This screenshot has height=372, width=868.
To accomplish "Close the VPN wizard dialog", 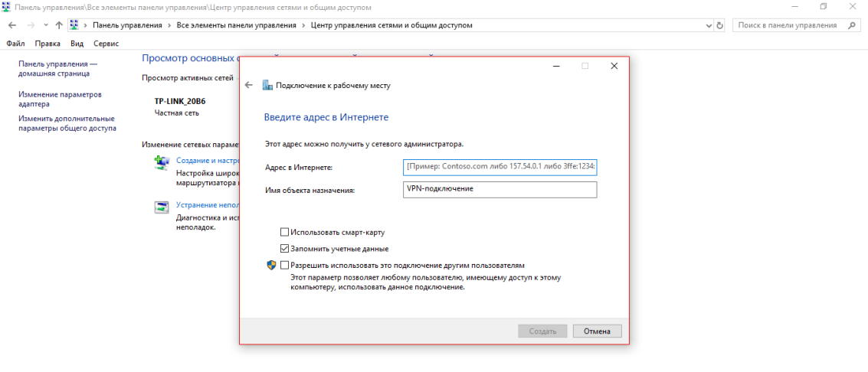I will [x=614, y=66].
